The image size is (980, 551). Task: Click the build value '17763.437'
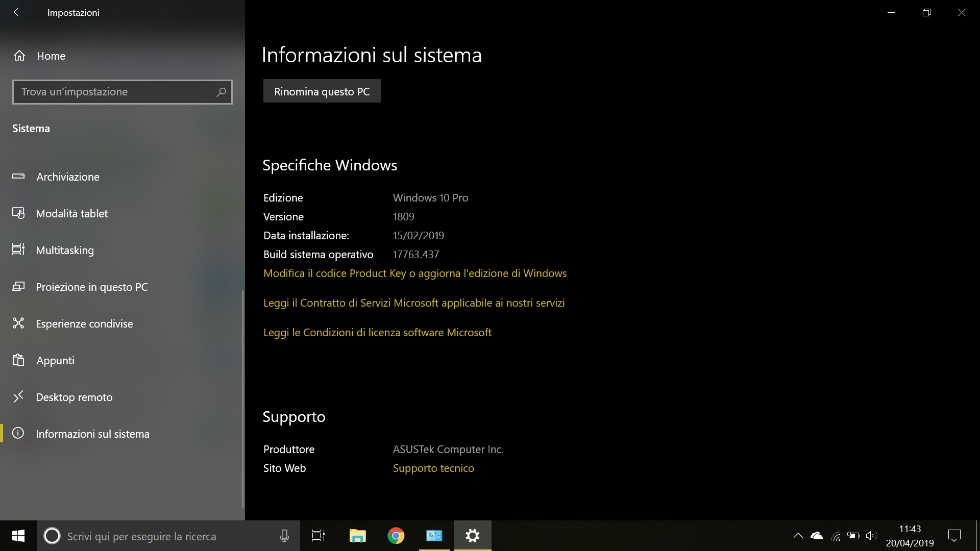416,255
